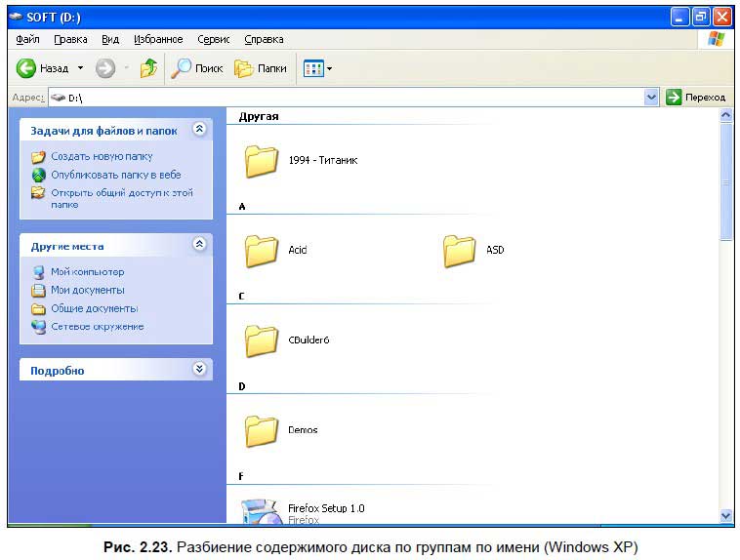
Task: Minimize the SOFT (D:) window
Action: click(x=679, y=18)
